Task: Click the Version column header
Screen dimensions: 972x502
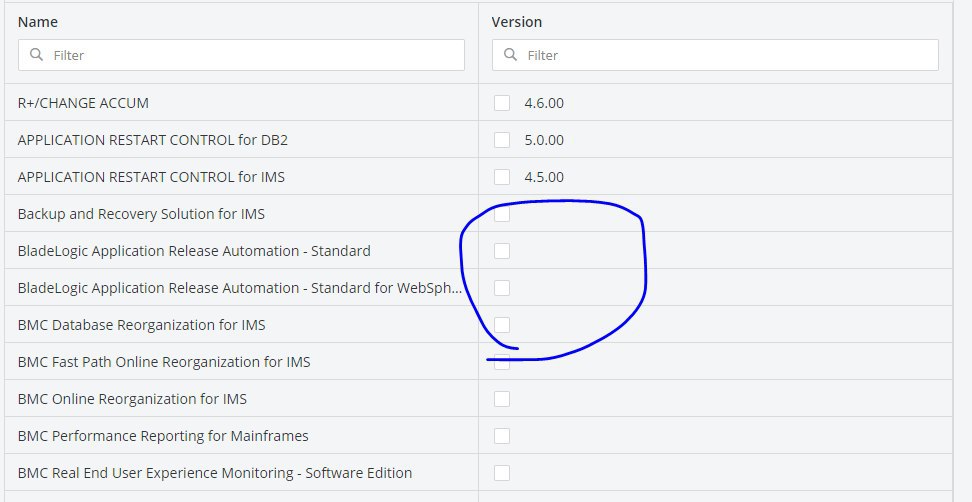Action: (517, 22)
